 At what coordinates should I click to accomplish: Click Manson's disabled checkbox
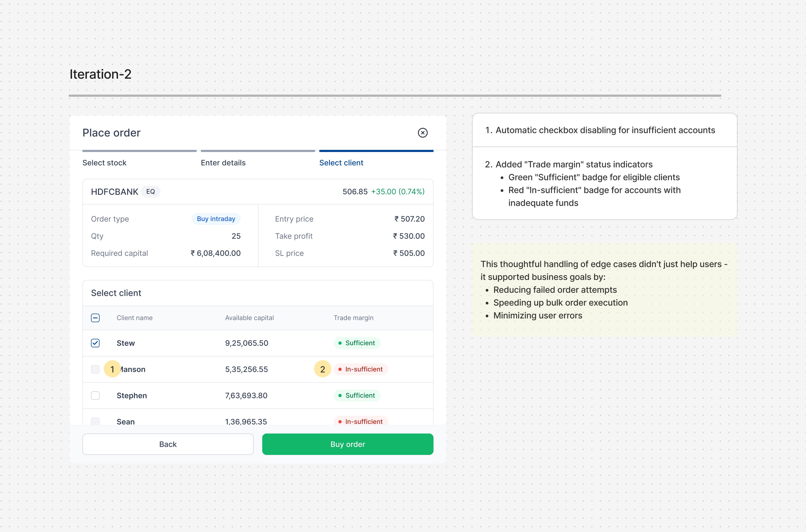95,369
